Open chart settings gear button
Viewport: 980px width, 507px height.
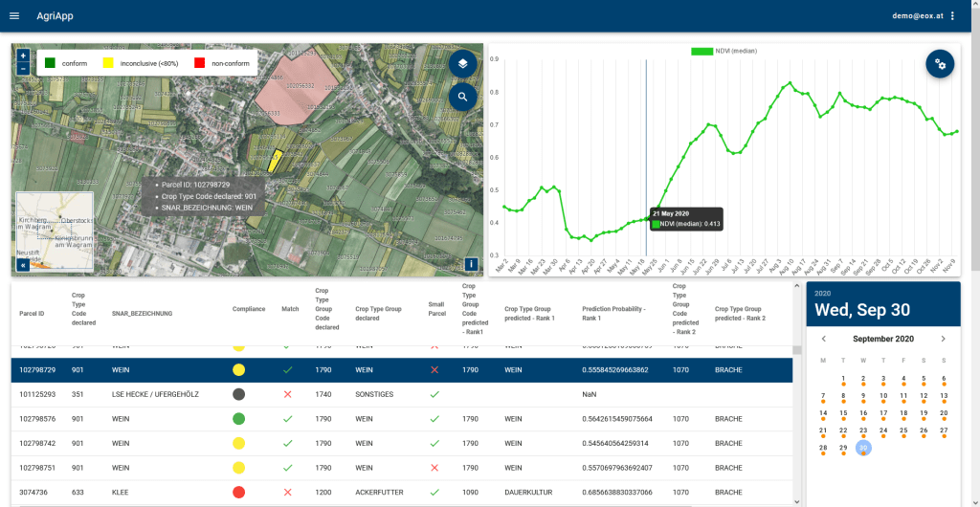click(940, 64)
